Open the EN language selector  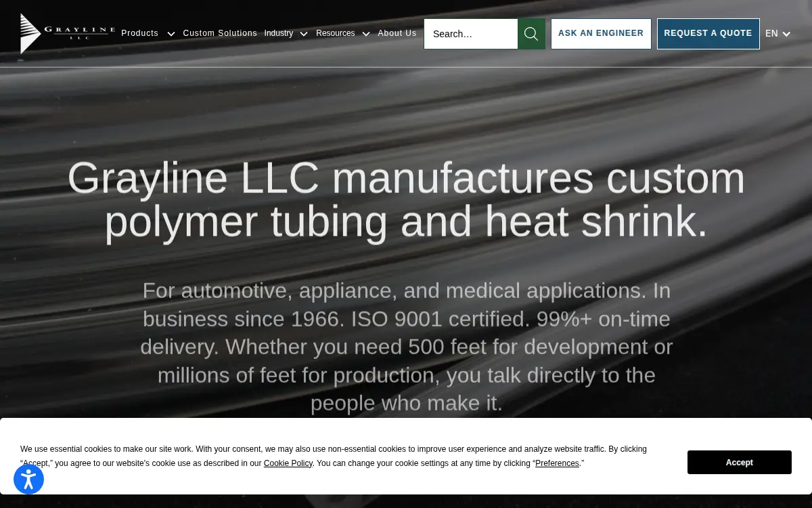778,34
